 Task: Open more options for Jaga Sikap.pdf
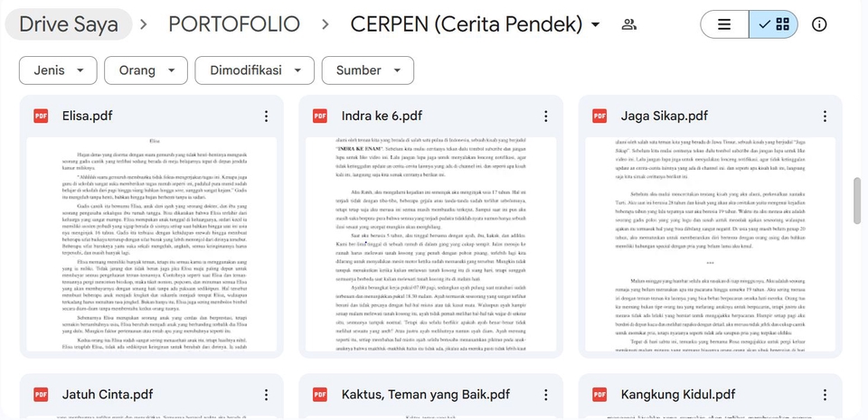(825, 117)
